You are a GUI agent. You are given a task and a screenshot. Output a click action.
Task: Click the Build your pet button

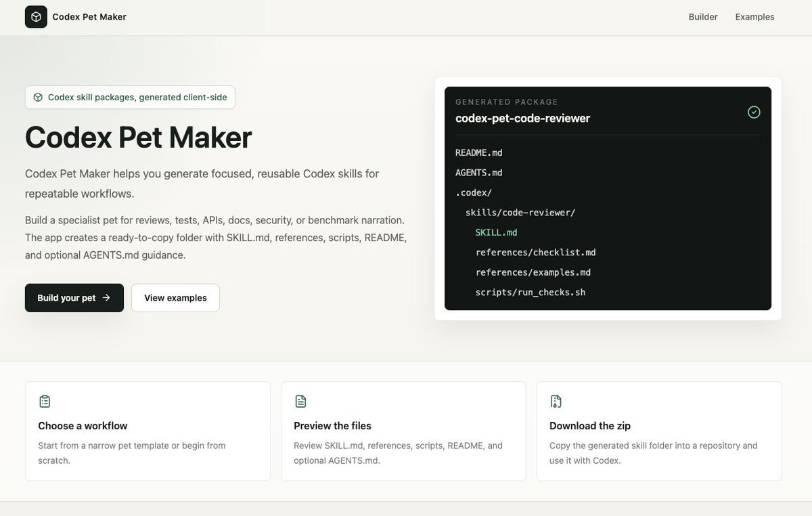click(x=74, y=298)
